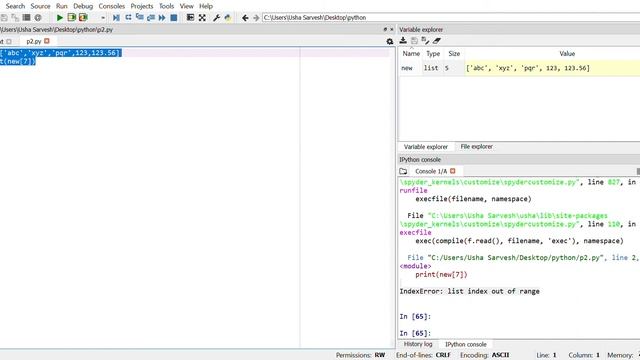Select the Console 1/A tab
This screenshot has height=360, width=640.
[431, 171]
